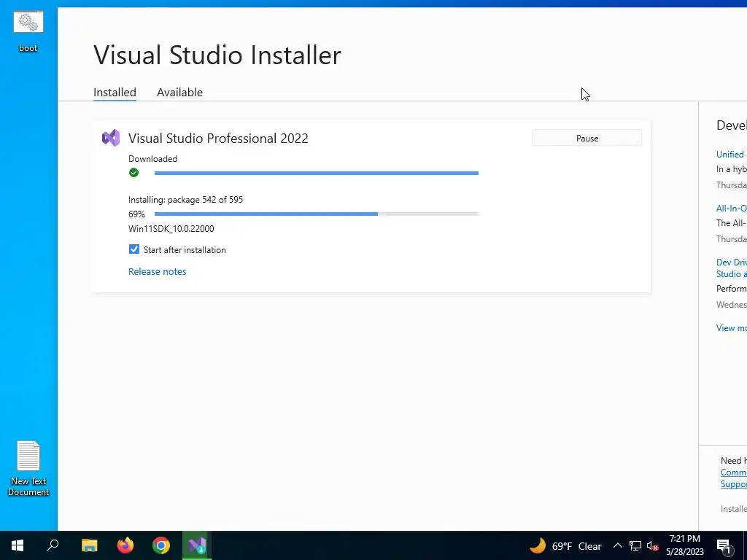Screen dimensions: 747x560
Task: Click the Visual Studio Professional 2022 title
Action: [x=218, y=138]
